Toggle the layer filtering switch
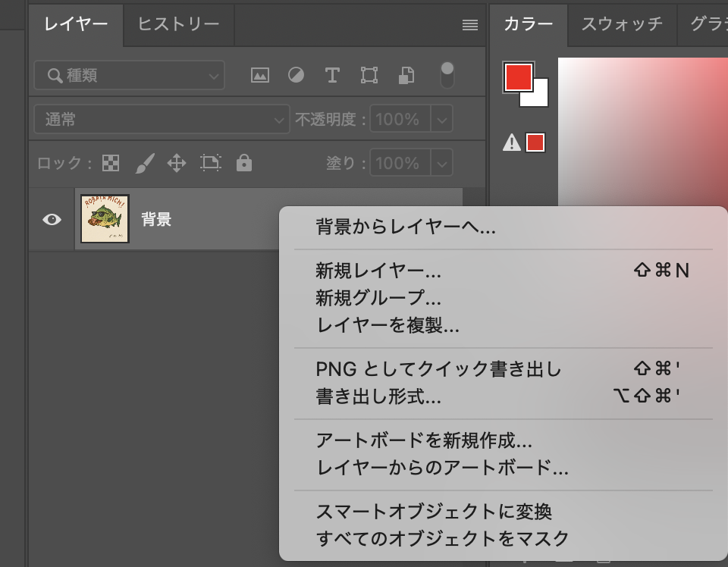 click(447, 75)
